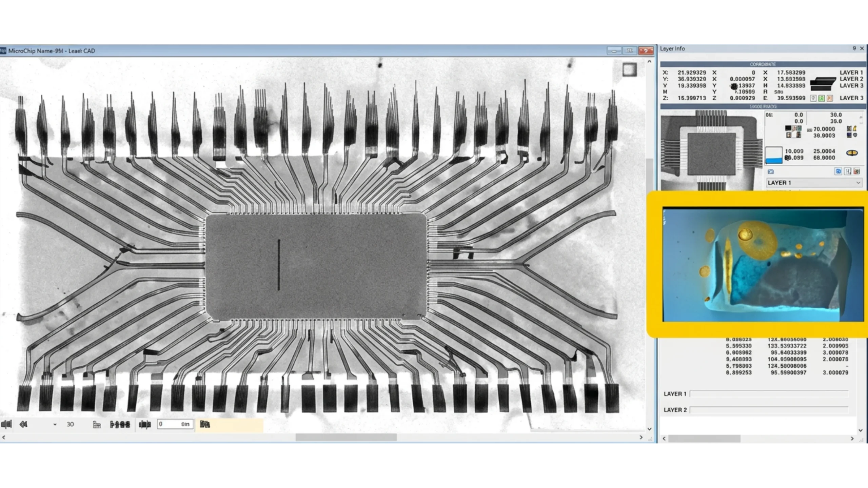
Task: Select LAYER 2 label in coordinate list
Action: coord(851,79)
